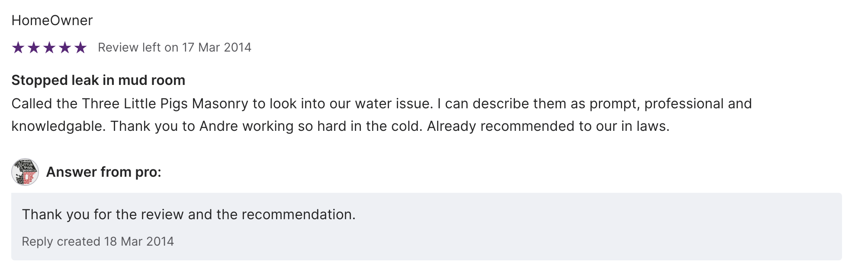Click the "Reply created 18 Mar 2014" timestamp
Viewport: 868px width, 266px height.
pyautogui.click(x=98, y=241)
